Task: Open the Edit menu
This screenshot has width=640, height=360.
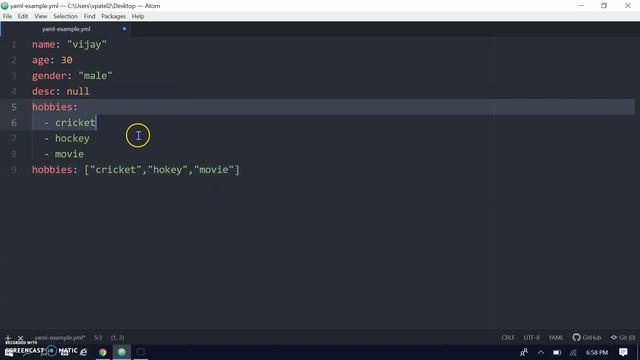Action: 23,16
